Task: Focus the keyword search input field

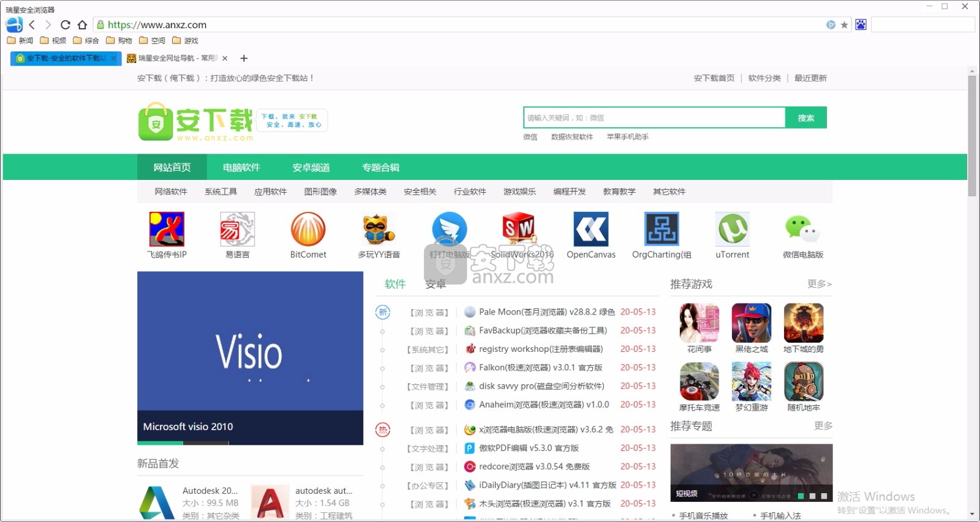Action: (x=654, y=117)
